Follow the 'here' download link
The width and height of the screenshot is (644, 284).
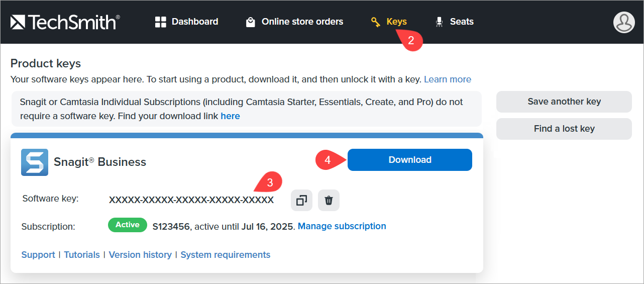point(230,116)
